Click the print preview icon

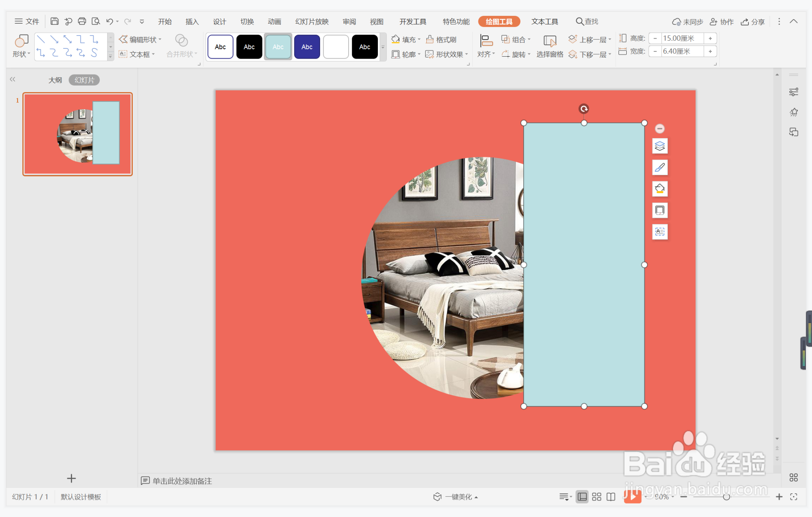point(96,21)
